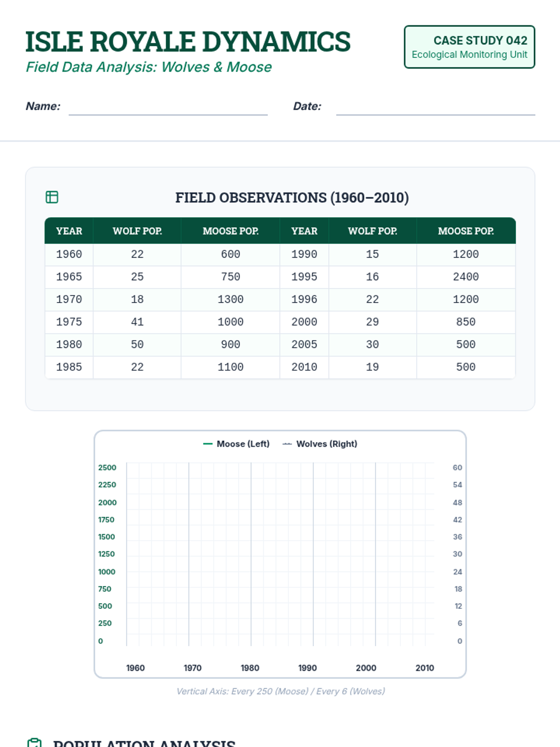The width and height of the screenshot is (560, 747).
Task: Click the 1975 year cell
Action: tap(69, 322)
